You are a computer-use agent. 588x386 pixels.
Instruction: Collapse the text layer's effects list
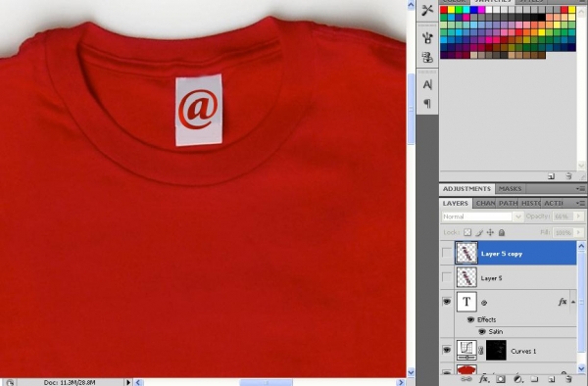[x=573, y=302]
